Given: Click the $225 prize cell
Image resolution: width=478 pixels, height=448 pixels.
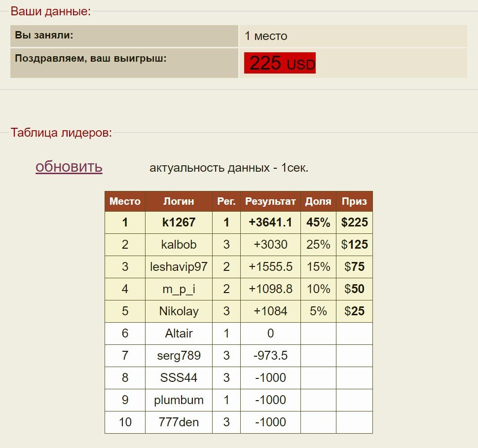Looking at the screenshot, I should point(354,223).
